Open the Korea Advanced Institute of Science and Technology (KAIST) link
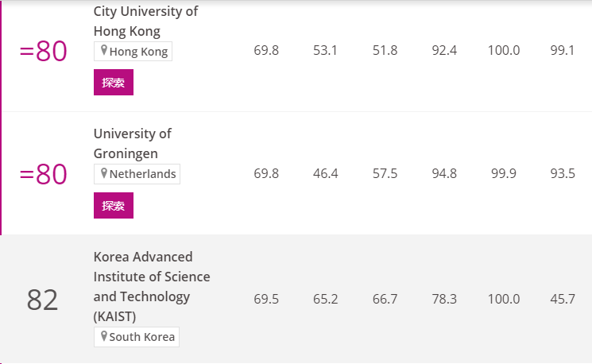The width and height of the screenshot is (592, 364). (x=152, y=287)
